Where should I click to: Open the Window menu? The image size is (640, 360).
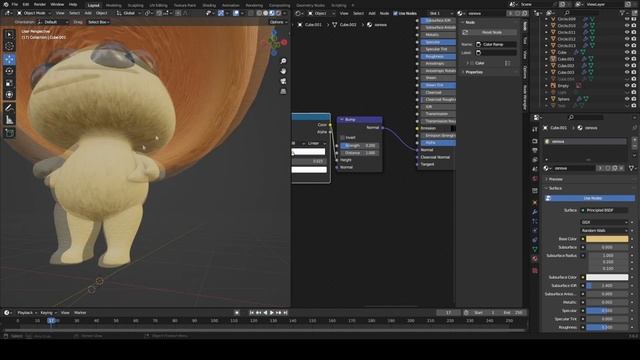coord(57,4)
